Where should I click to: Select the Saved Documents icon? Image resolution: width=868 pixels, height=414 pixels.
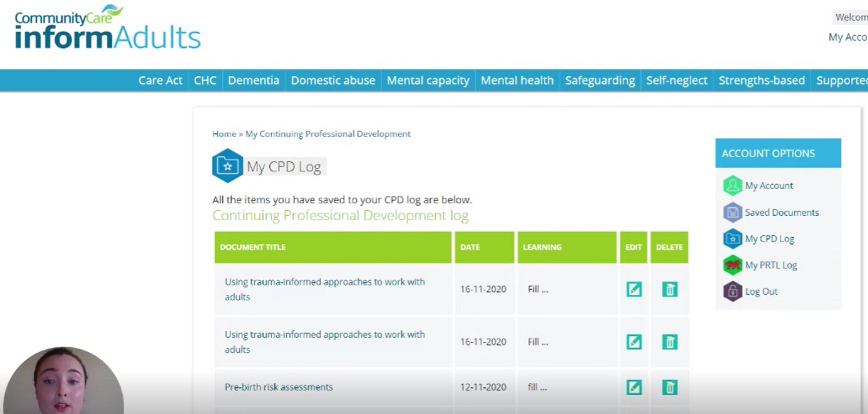733,212
